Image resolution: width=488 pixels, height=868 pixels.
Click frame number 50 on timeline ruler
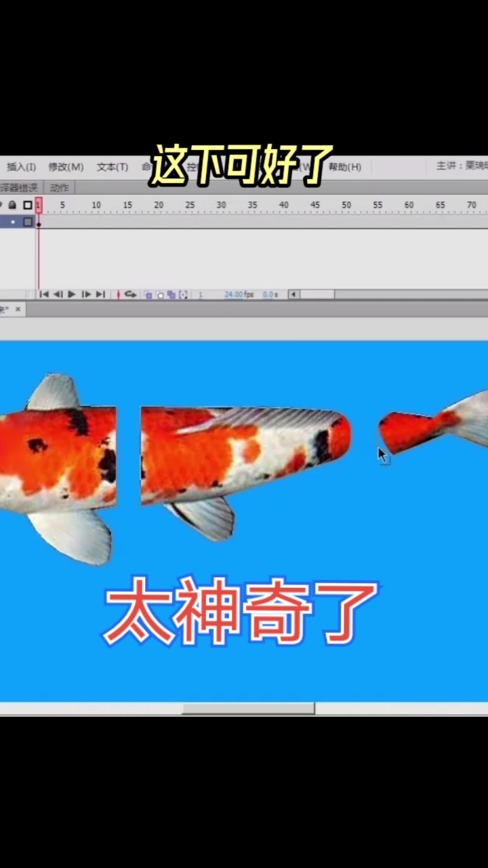pyautogui.click(x=346, y=205)
